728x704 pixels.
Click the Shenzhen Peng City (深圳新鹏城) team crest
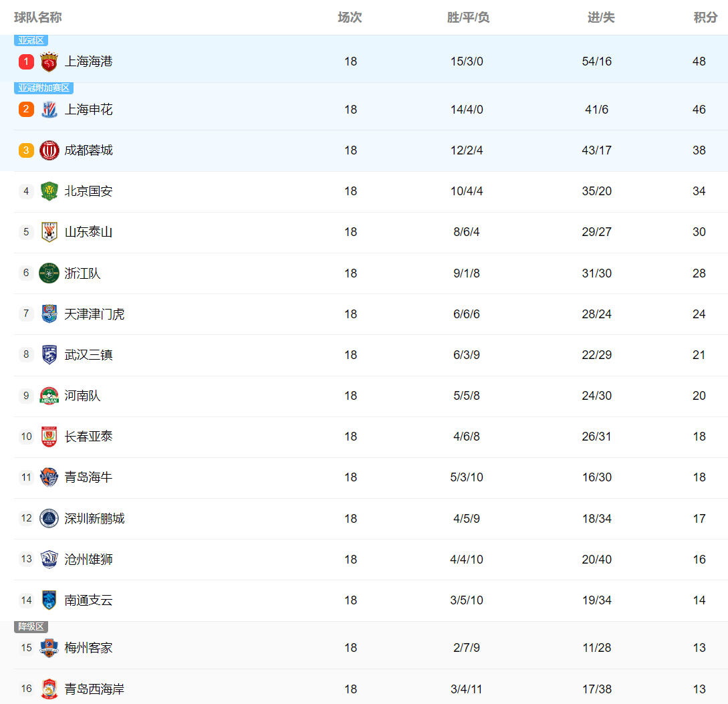coord(49,518)
